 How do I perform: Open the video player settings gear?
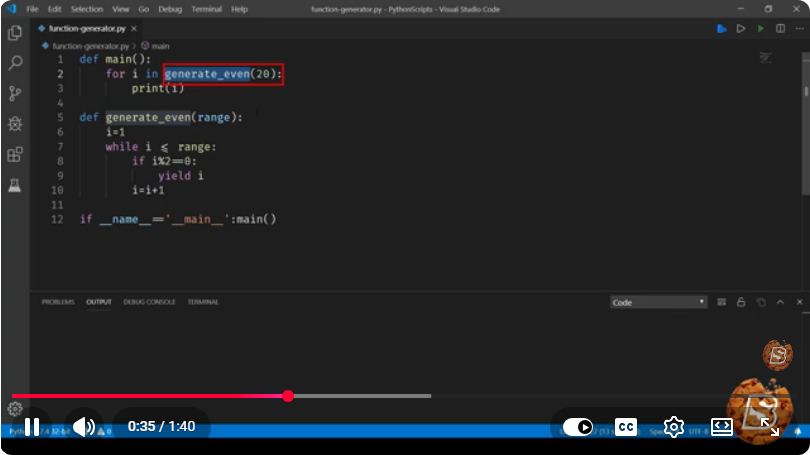(674, 427)
